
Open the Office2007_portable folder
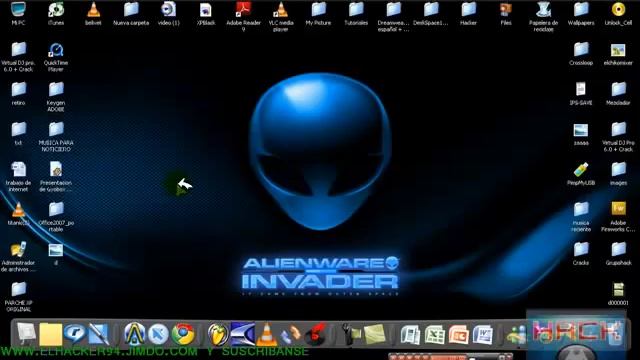pos(56,210)
